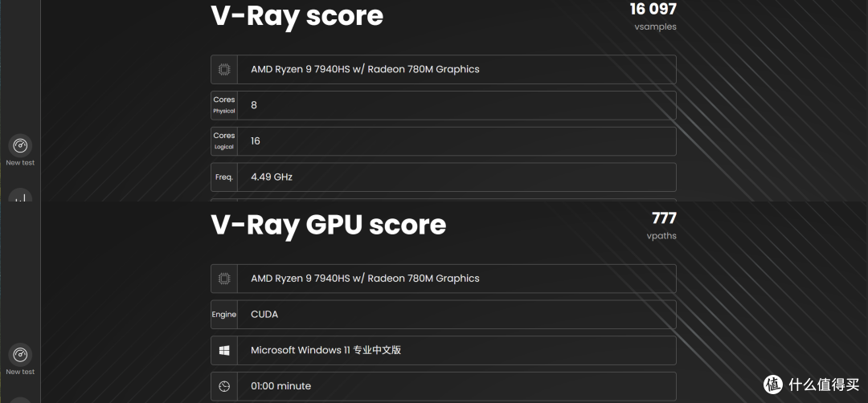Select CUDA engine value
This screenshot has height=403, width=868.
click(x=264, y=315)
